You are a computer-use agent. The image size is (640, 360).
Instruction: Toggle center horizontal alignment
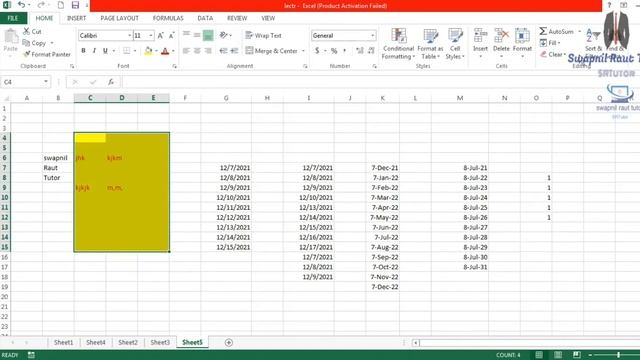pyautogui.click(x=197, y=51)
